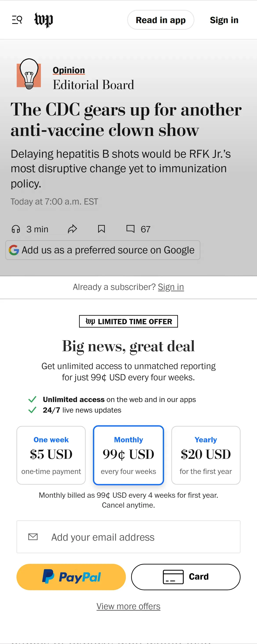The width and height of the screenshot is (257, 644).
Task: Choose the Card payment button
Action: pos(186,577)
